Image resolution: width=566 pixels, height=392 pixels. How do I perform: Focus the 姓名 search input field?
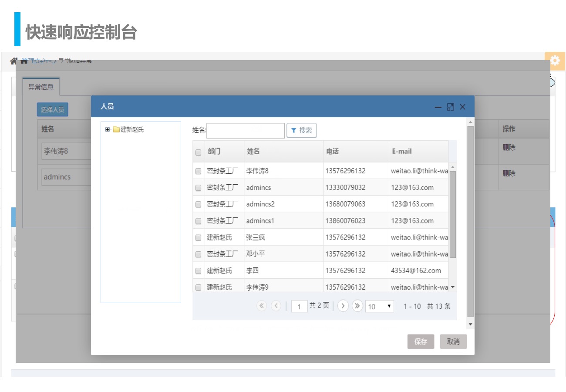pos(246,130)
